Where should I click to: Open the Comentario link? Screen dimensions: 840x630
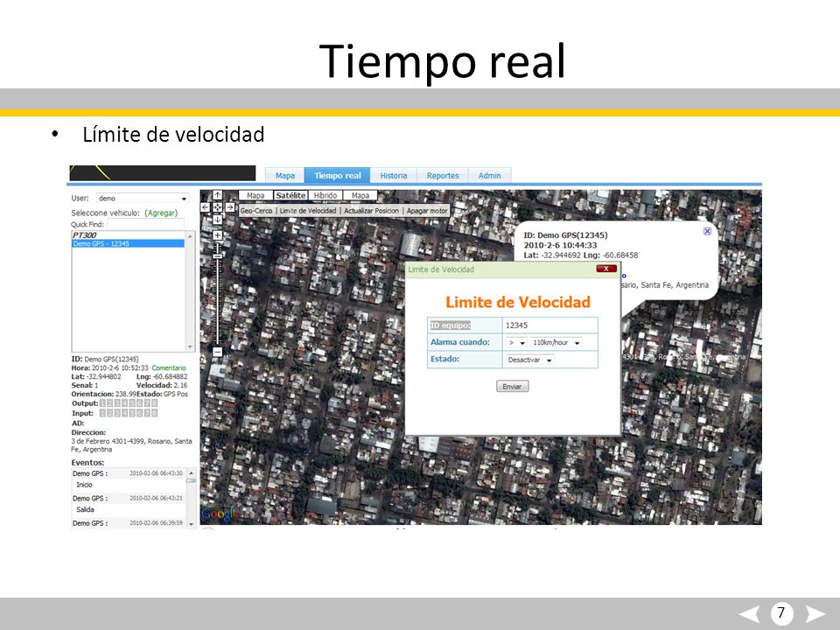[169, 368]
